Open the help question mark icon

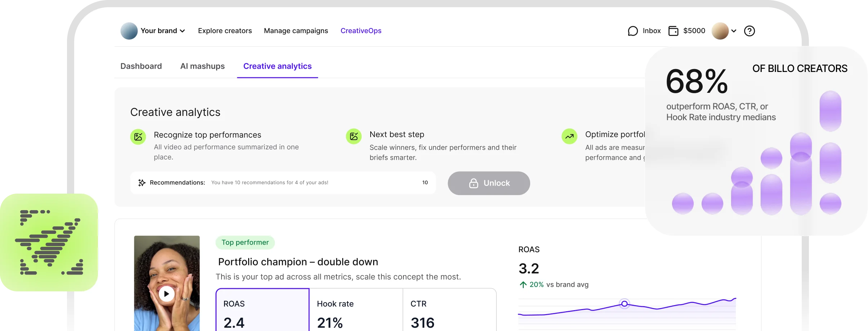[x=749, y=31]
